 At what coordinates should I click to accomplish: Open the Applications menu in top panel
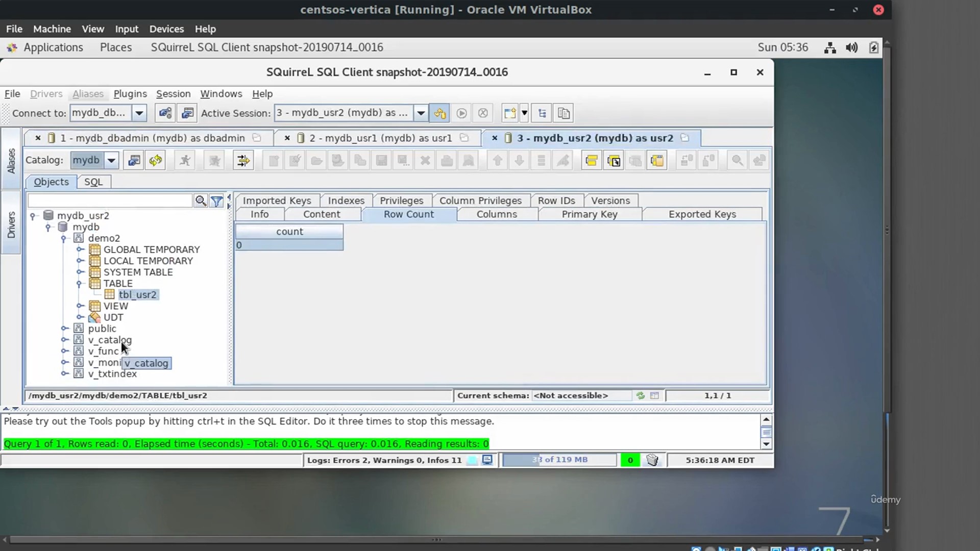(53, 47)
